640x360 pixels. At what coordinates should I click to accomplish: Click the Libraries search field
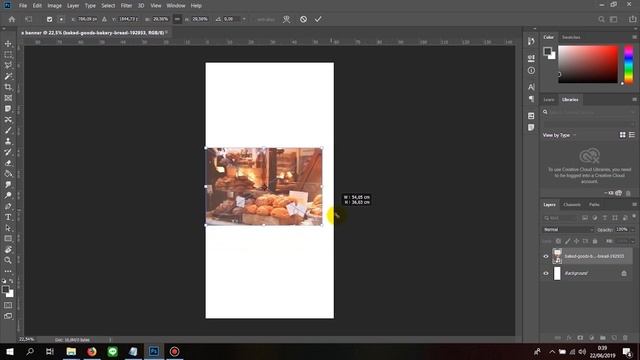(589, 112)
